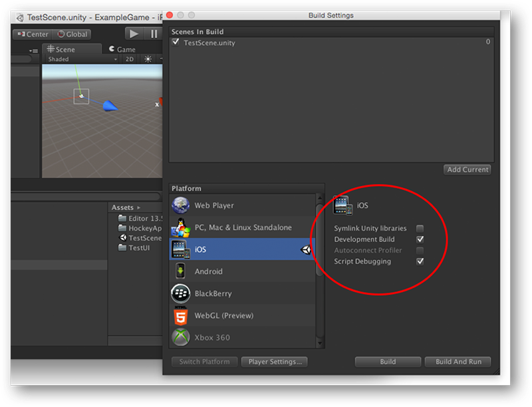Click the Symlink Unity libraries label

370,228
